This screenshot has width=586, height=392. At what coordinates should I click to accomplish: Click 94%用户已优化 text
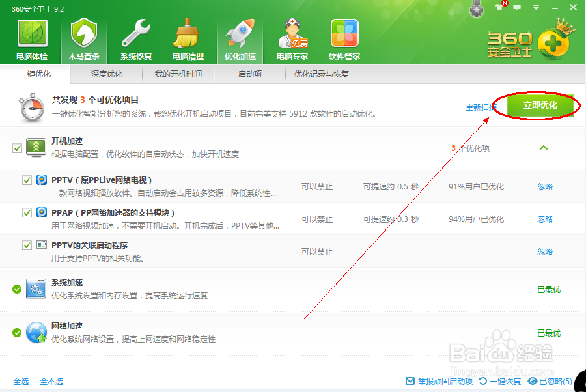(x=476, y=219)
